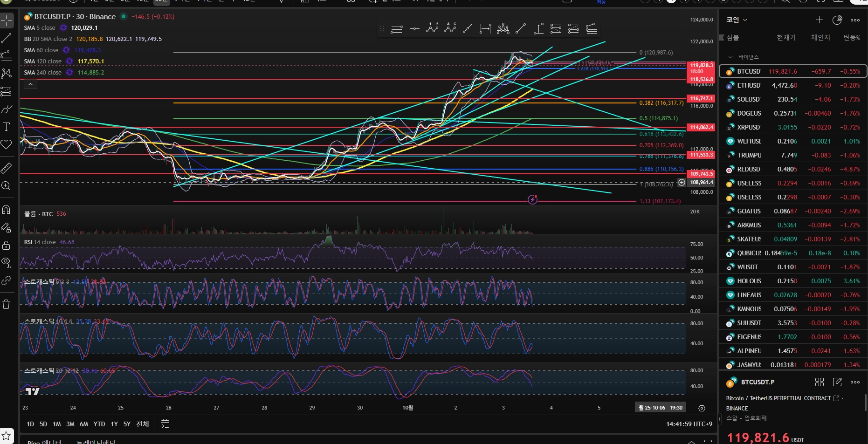Set chart range to 5D
This screenshot has height=444, width=868.
43,424
